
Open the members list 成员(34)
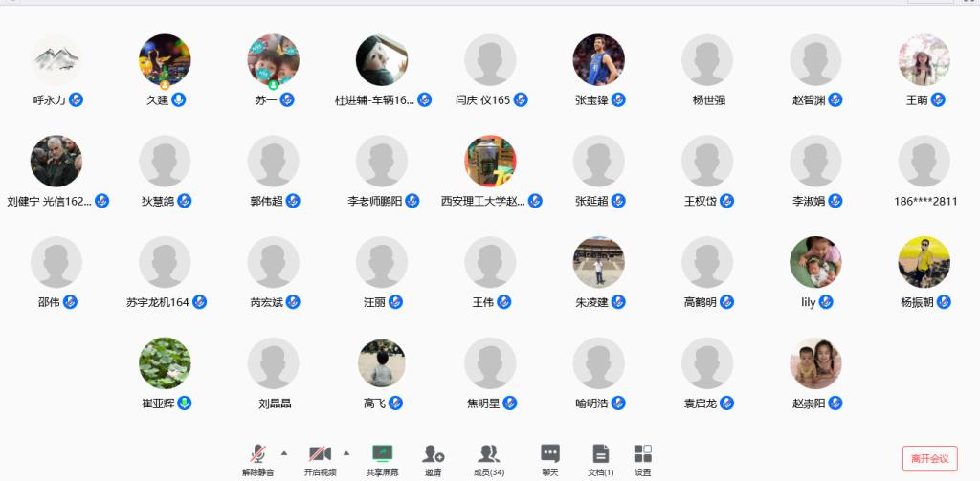[489, 453]
